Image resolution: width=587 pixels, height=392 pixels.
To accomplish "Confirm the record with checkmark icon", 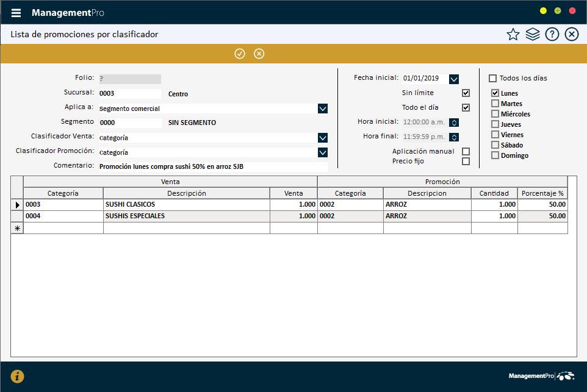I will point(240,54).
